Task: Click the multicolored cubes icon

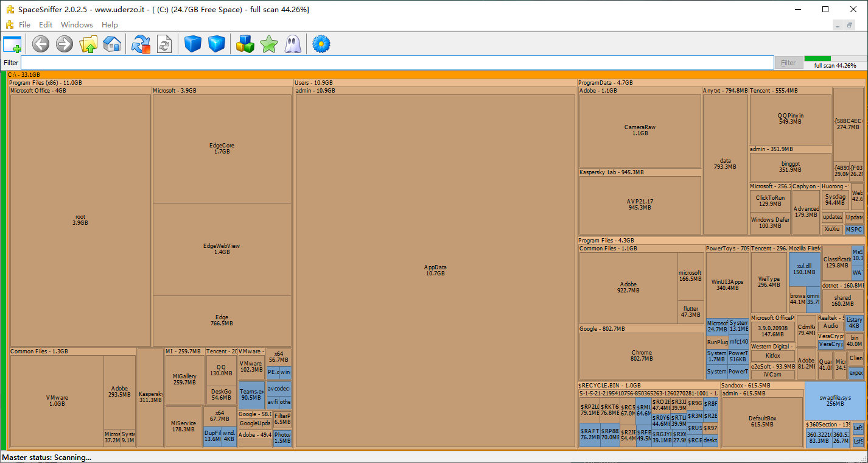Action: coord(245,44)
